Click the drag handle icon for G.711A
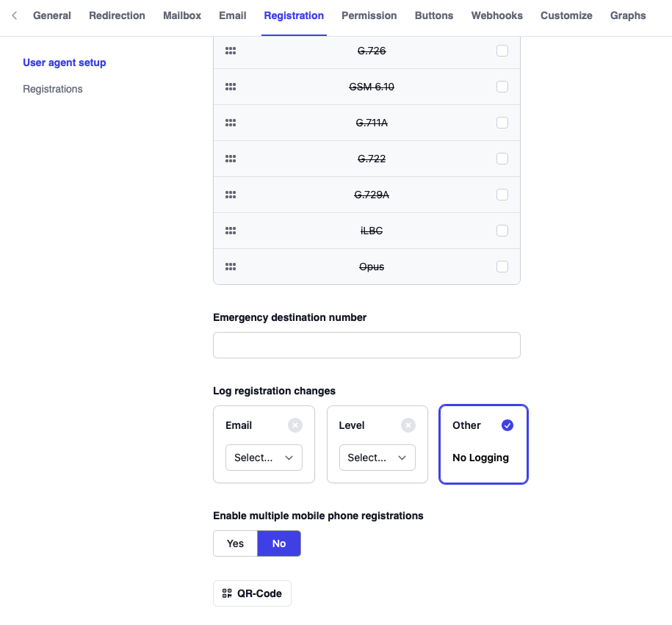This screenshot has height=625, width=672. (231, 123)
